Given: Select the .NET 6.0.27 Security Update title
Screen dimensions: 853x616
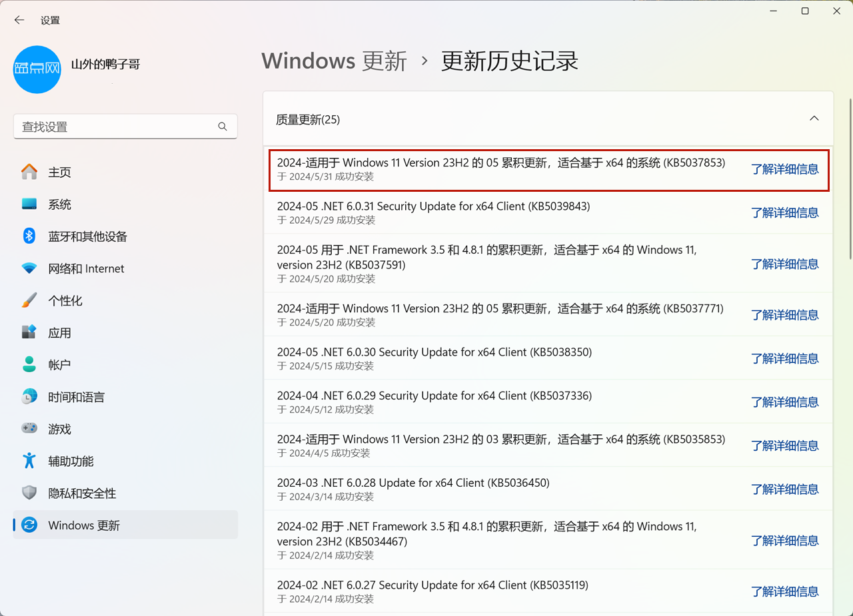Looking at the screenshot, I should [x=432, y=585].
